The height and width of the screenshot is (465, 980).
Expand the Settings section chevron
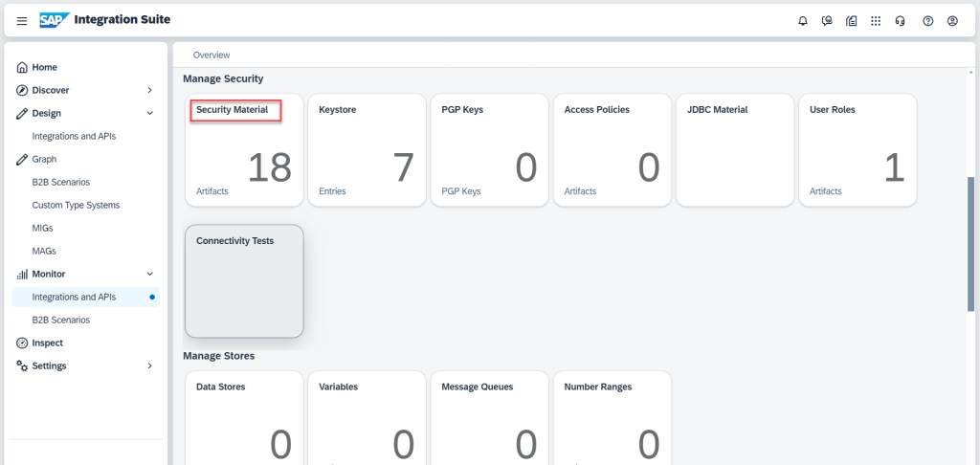click(149, 365)
